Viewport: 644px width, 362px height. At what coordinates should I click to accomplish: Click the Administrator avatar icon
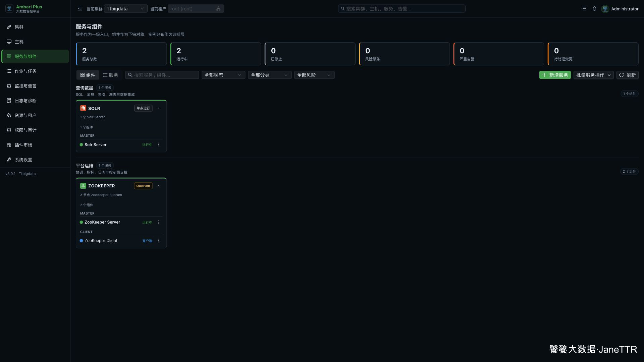(x=605, y=9)
